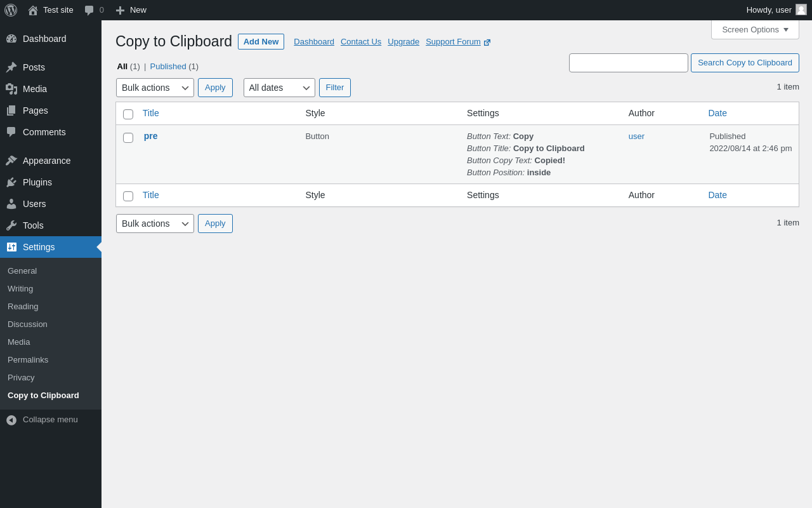The image size is (812, 508).
Task: Click the bottom Apply button
Action: tap(215, 224)
